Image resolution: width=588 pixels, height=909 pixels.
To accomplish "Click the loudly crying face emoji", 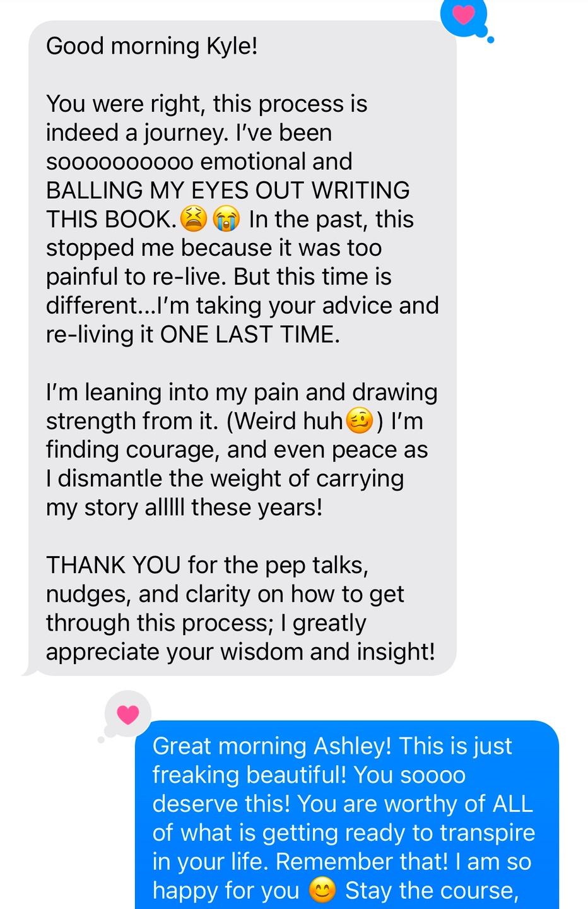I will pyautogui.click(x=226, y=219).
